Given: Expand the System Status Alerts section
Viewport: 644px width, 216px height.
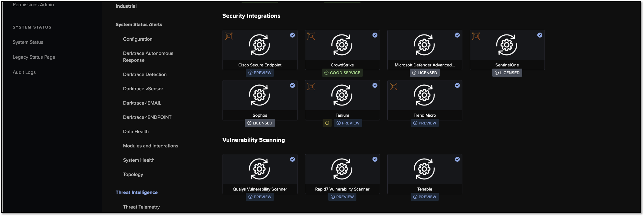Looking at the screenshot, I should click(139, 25).
